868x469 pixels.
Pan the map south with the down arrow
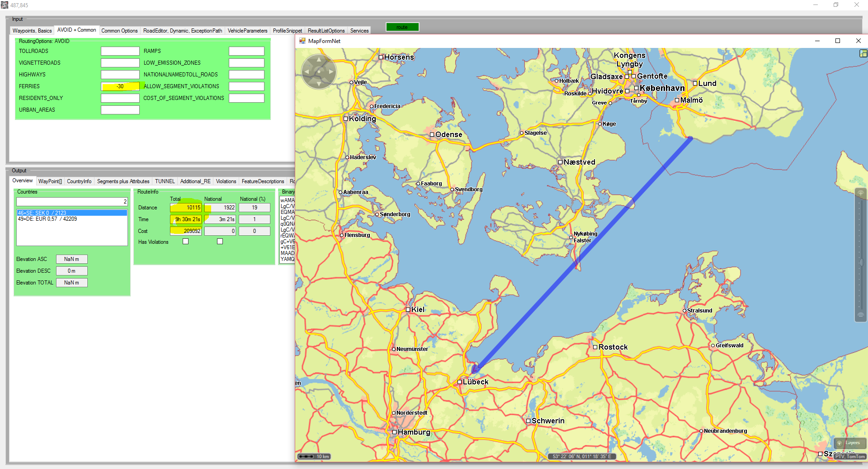[319, 83]
